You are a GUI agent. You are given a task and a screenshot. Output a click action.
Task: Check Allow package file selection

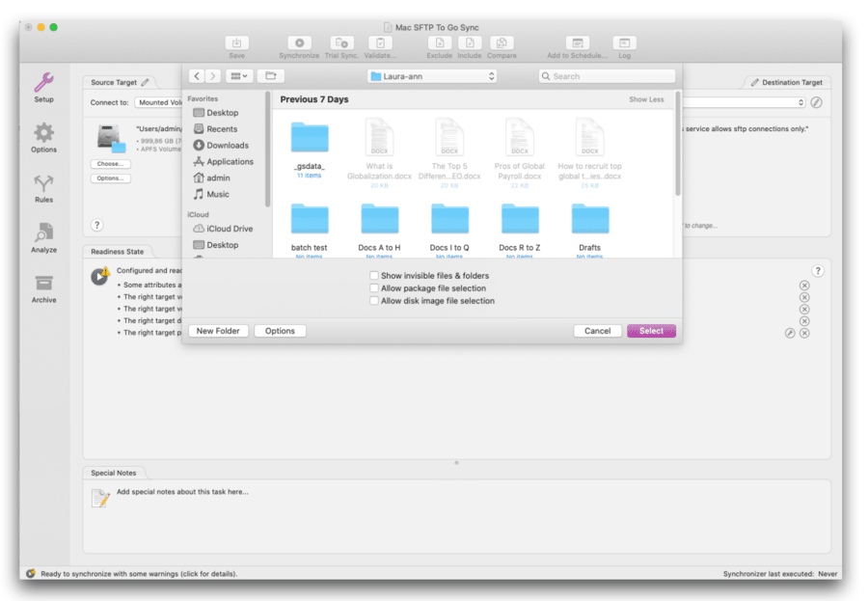point(373,287)
